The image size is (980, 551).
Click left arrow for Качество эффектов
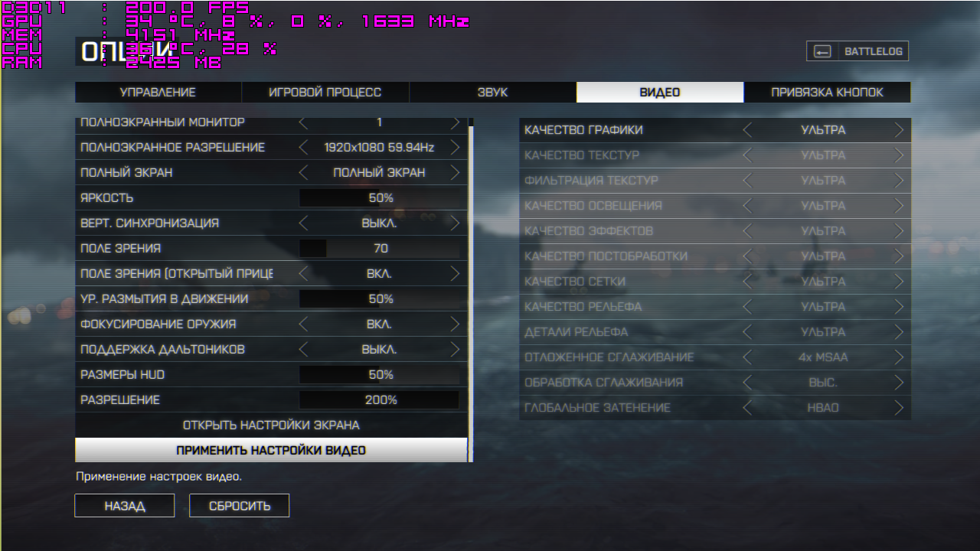747,231
